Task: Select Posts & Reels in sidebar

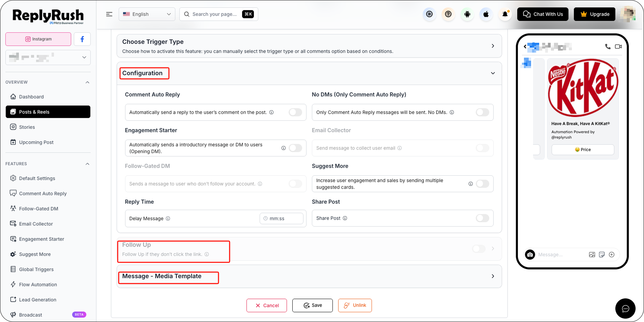Action: [x=48, y=112]
